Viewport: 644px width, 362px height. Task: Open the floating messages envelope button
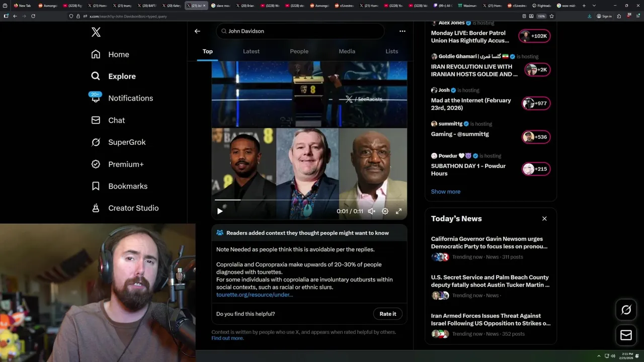point(626,335)
